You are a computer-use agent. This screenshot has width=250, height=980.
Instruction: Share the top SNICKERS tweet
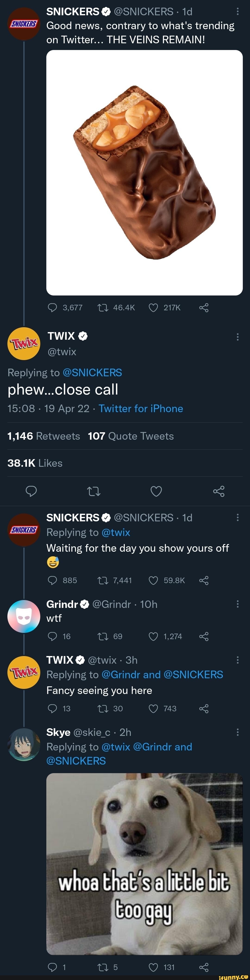point(204,308)
